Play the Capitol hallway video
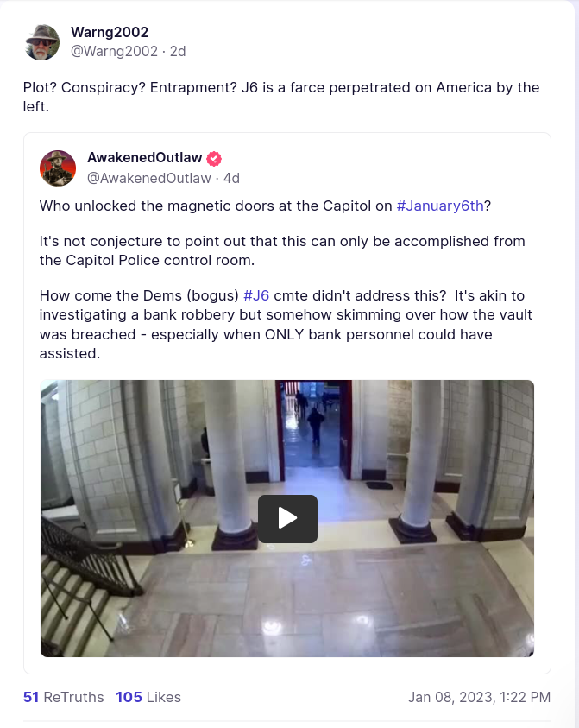Viewport: 579px width, 728px height. [x=287, y=519]
